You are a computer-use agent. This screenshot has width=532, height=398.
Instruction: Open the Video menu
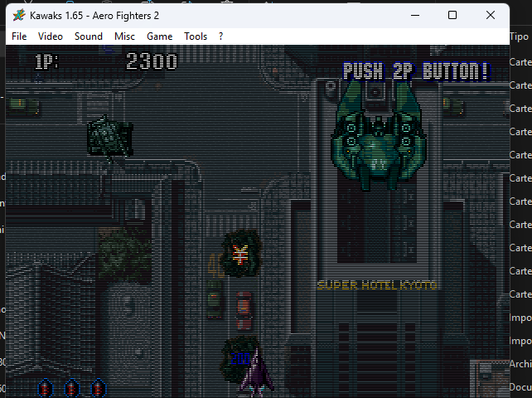coord(51,36)
